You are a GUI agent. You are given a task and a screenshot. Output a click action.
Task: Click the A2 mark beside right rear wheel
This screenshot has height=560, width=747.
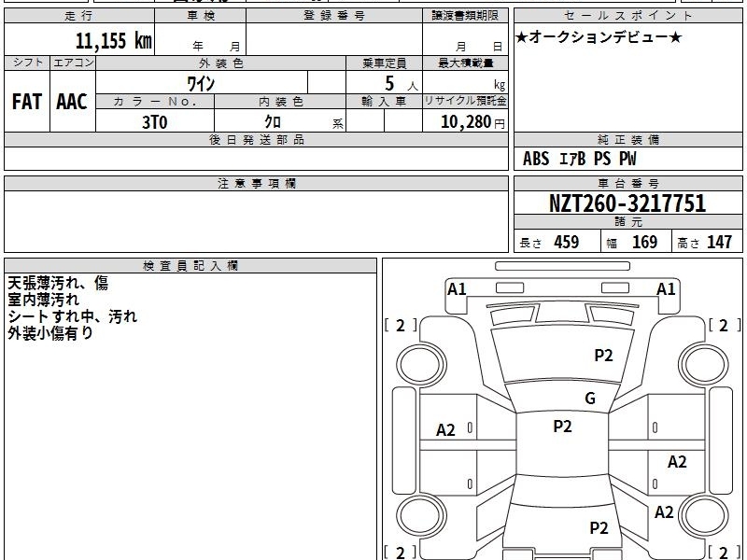664,512
